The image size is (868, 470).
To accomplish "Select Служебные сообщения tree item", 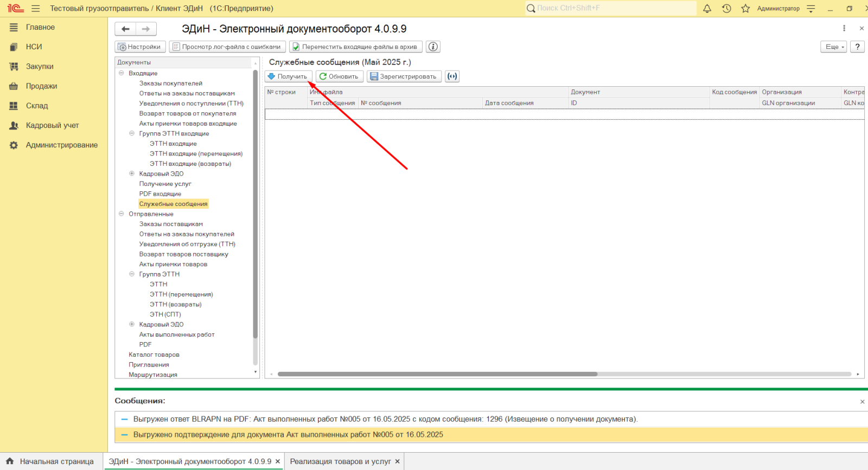I will click(173, 204).
